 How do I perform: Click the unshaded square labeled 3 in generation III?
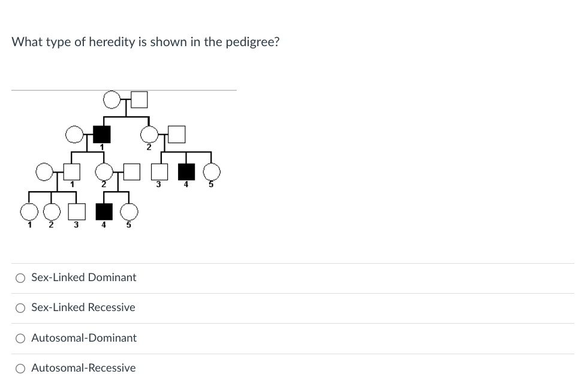tap(159, 172)
